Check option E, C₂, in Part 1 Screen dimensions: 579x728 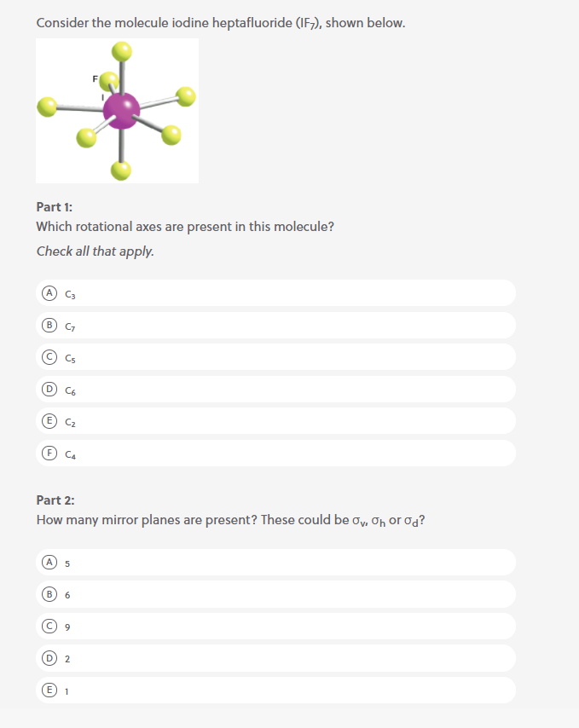pyautogui.click(x=275, y=420)
